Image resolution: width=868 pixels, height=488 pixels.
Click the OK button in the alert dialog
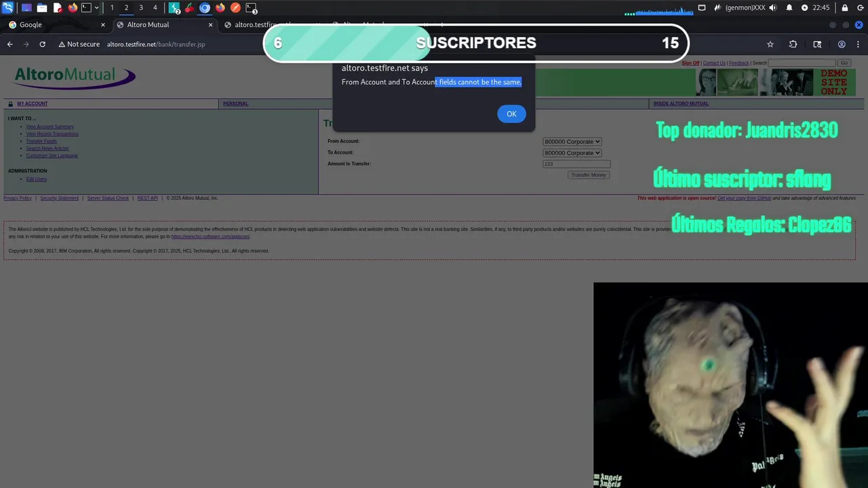point(511,114)
